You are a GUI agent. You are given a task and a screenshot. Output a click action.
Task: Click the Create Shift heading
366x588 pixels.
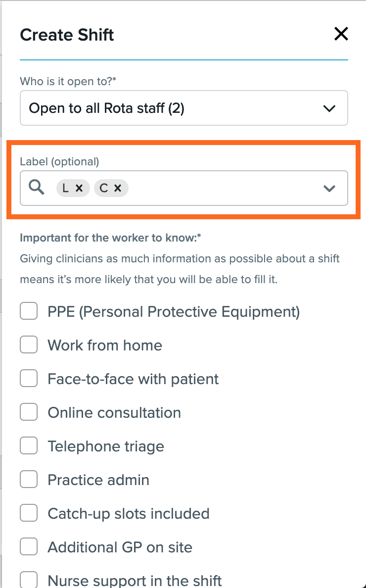click(x=67, y=35)
